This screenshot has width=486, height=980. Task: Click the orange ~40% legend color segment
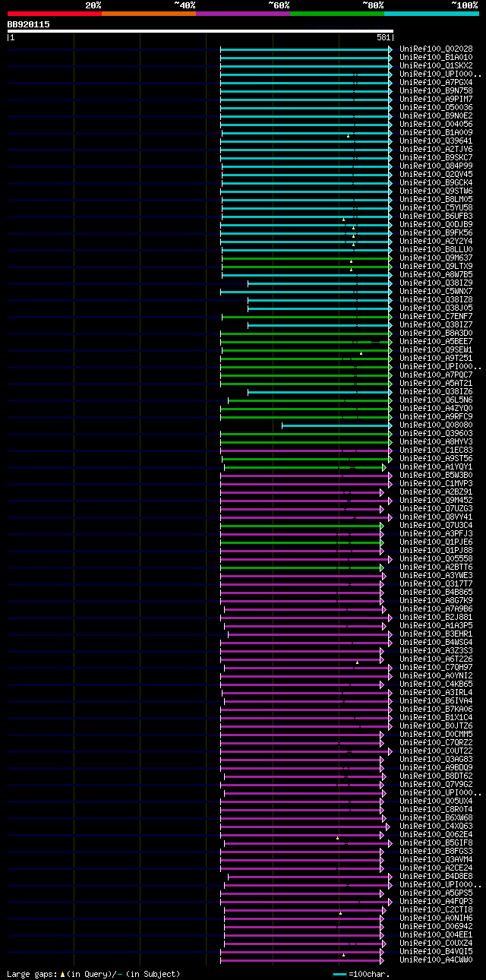click(x=149, y=14)
